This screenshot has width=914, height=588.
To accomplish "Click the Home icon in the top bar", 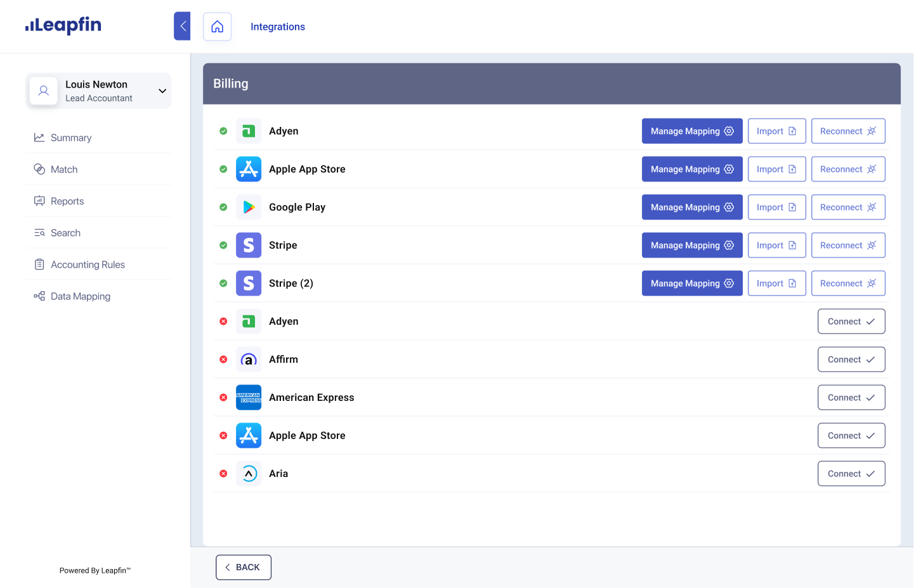I will (218, 27).
